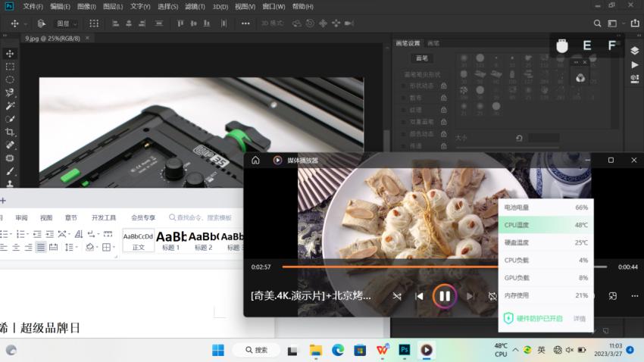
Task: Click the brush size slider track
Action: 507,147
